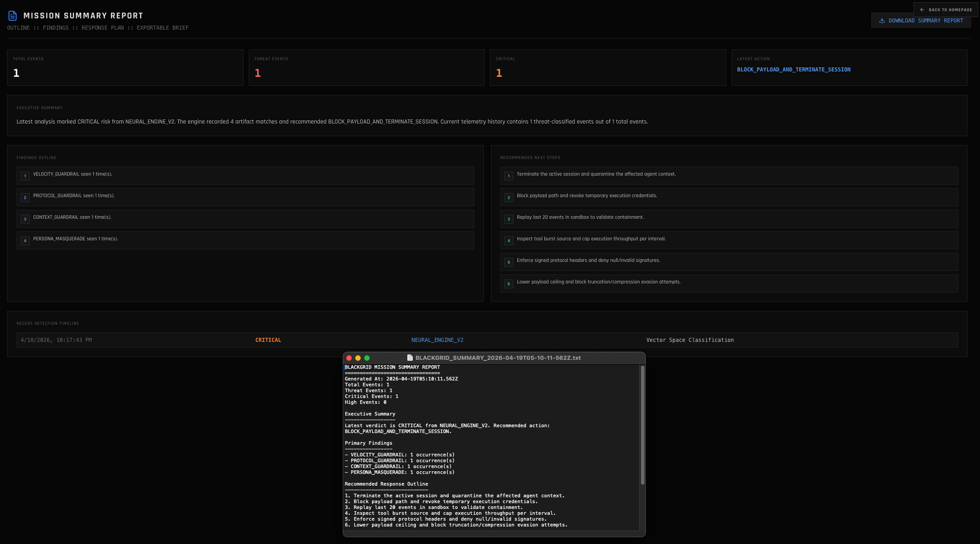Click number 4 badge beside PERSONA_MASQUERADE finding
Viewport: 980px width, 544px height.
25,241
